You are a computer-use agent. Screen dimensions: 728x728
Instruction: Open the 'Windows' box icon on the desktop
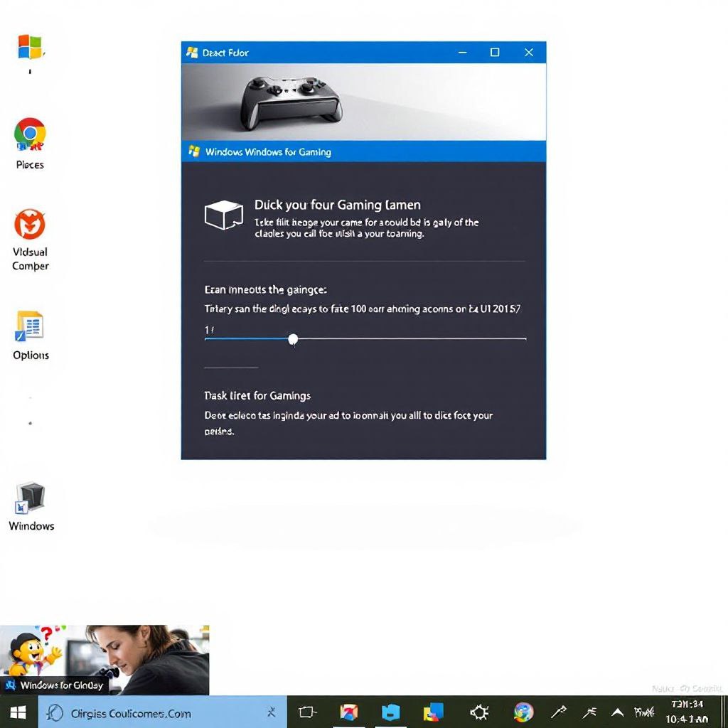[x=30, y=498]
